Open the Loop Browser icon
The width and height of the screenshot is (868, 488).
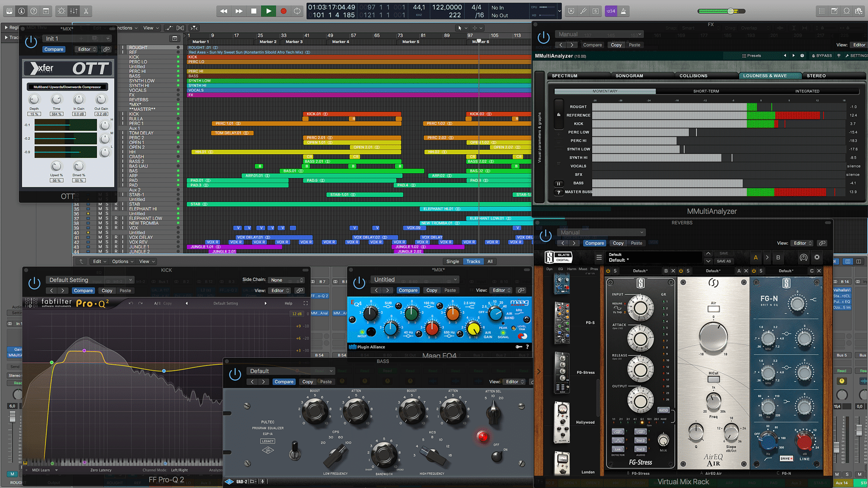846,11
